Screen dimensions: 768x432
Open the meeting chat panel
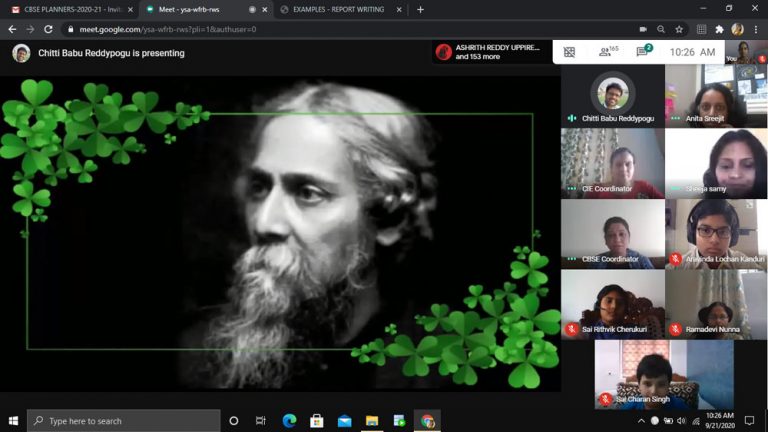click(643, 52)
